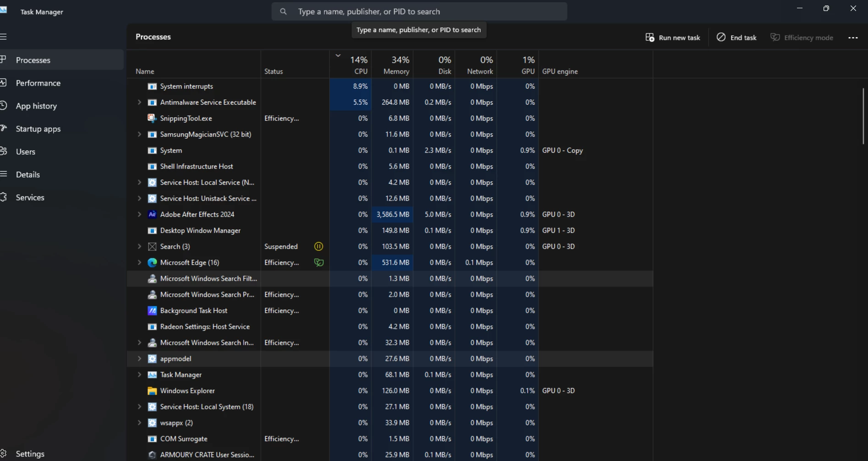Expand the appmodel process group
Viewport: 868px width, 461px height.
(x=139, y=358)
